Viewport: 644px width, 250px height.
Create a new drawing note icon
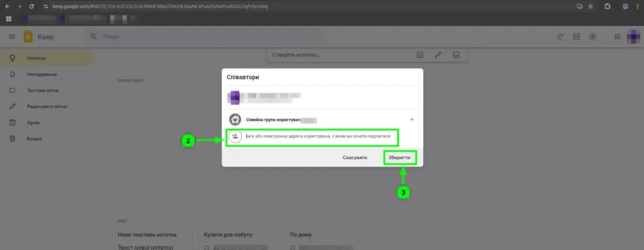438,55
